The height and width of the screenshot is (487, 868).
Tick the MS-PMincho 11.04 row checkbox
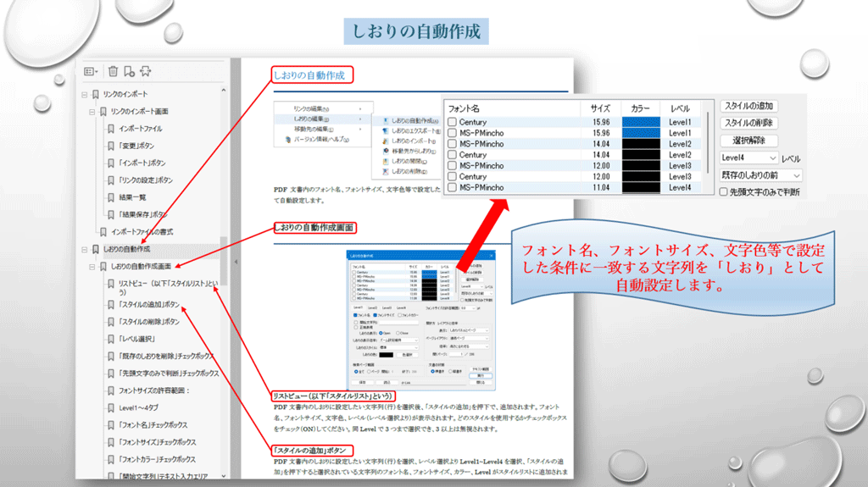(453, 187)
